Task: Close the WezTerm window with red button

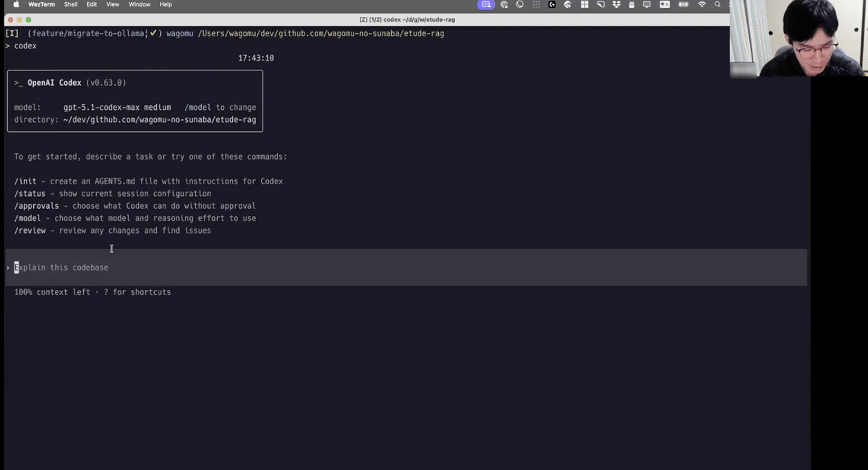Action: 10,19
